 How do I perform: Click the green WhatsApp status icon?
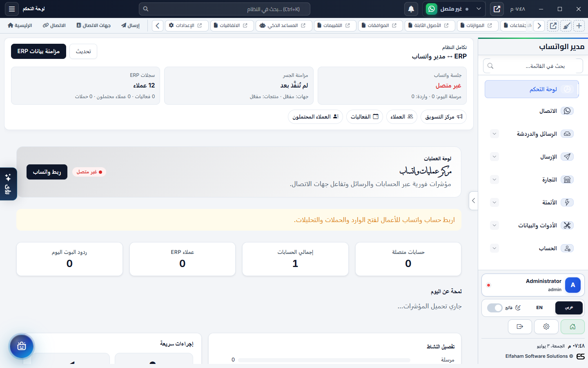pyautogui.click(x=432, y=9)
